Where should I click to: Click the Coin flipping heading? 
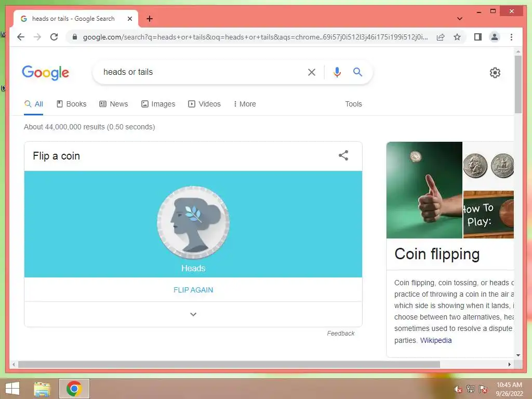[x=437, y=255]
